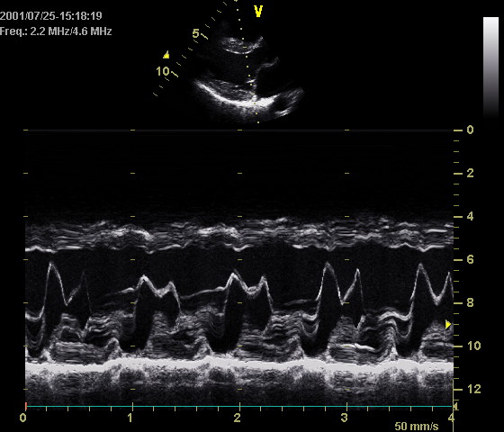Click the red marker at time-axis start
Viewport: 504px width, 432px height.
pos(26,406)
